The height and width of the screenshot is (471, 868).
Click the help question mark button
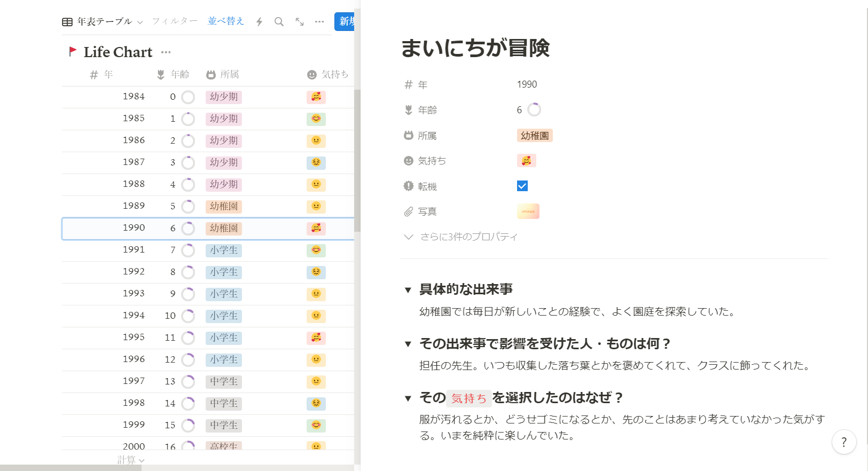(844, 442)
